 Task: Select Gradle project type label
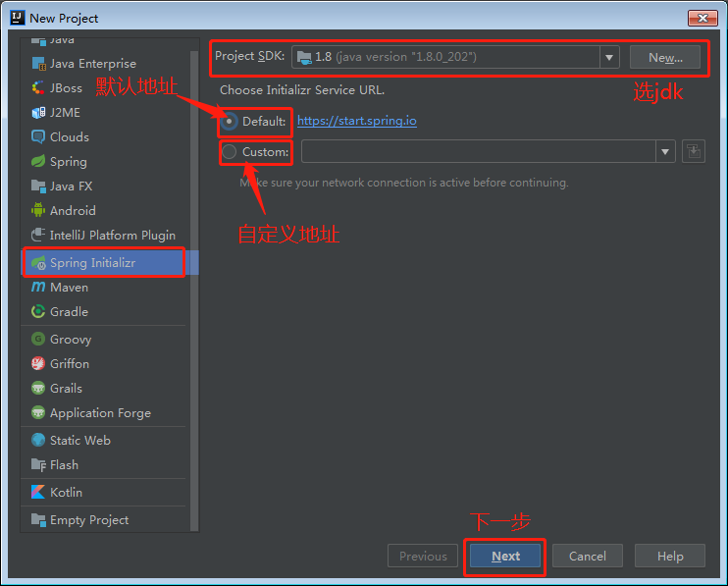tap(70, 311)
